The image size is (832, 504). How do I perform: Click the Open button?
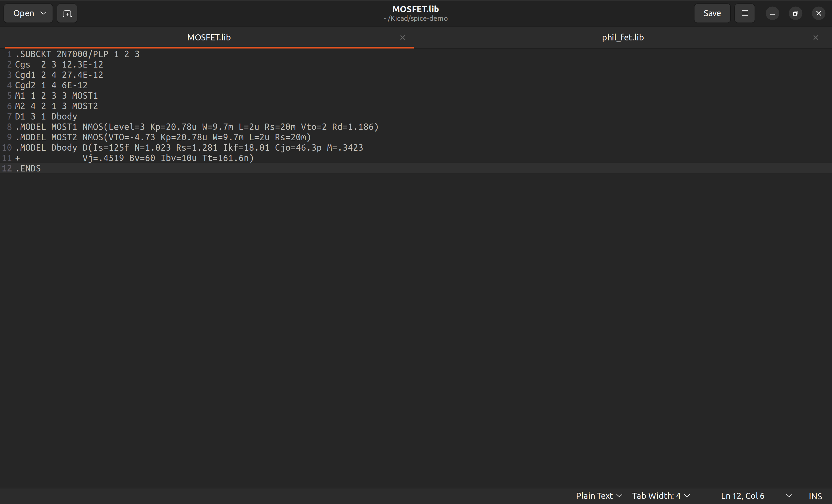click(x=24, y=13)
